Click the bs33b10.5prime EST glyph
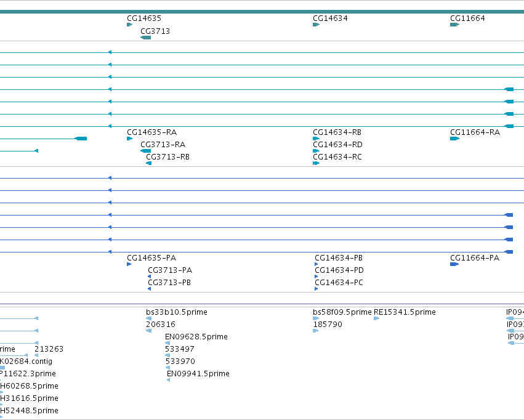Viewport: 524px width, 420px height. point(149,318)
